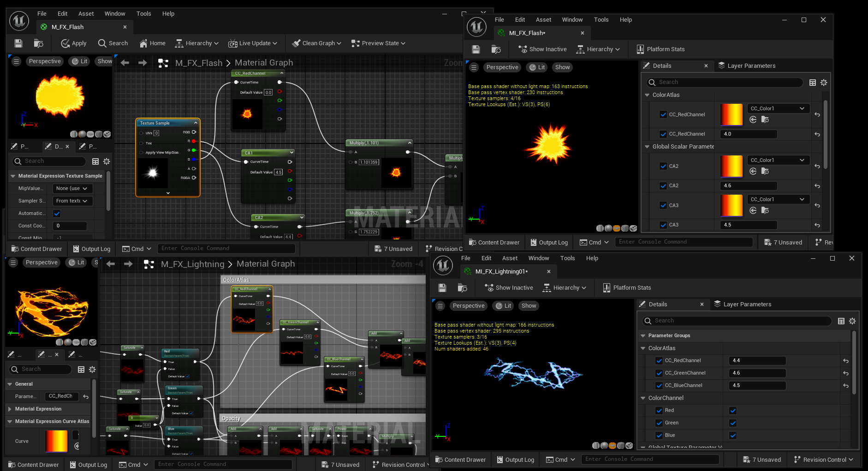The image size is (868, 471).
Task: Click Save icon in MI_FX_Flash toolbar
Action: point(476,49)
